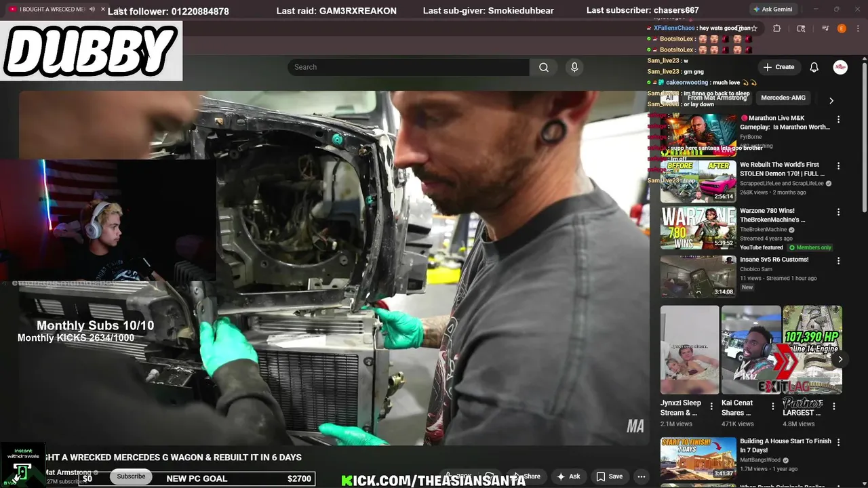The image size is (868, 488).
Task: Open the Marathon Live M&K Gameplay thumbnail
Action: click(x=698, y=135)
